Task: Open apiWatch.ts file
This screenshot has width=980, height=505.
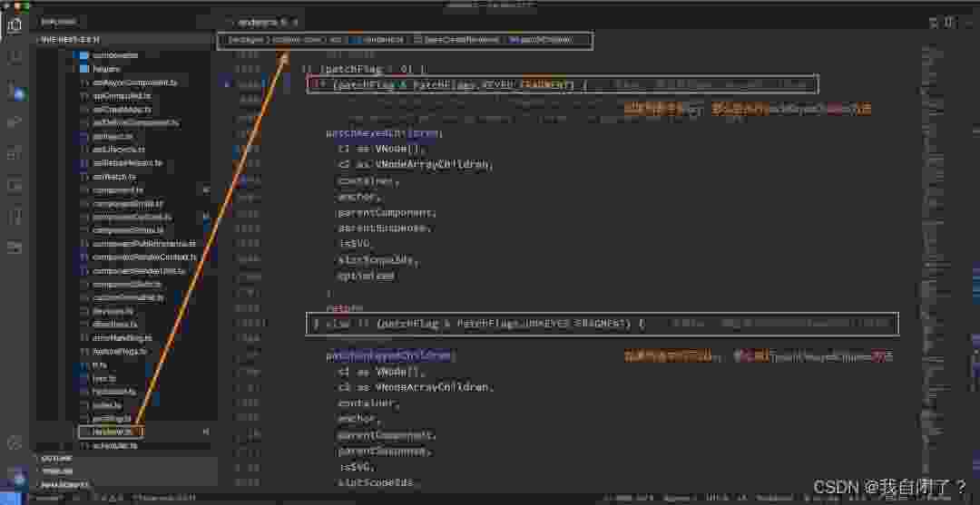Action: tap(114, 177)
